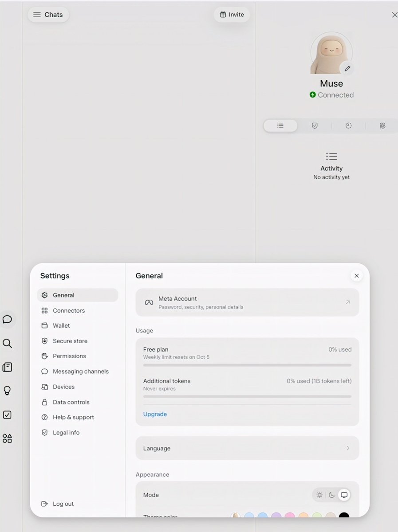Click the Data controls padlock icon
The image size is (398, 532).
click(x=44, y=402)
